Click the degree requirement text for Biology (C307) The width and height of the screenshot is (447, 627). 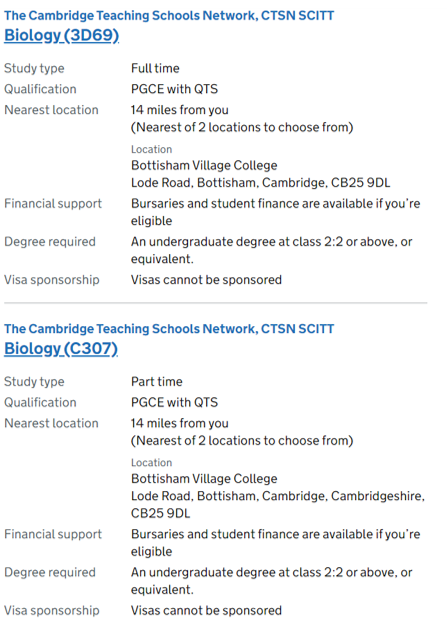[271, 581]
